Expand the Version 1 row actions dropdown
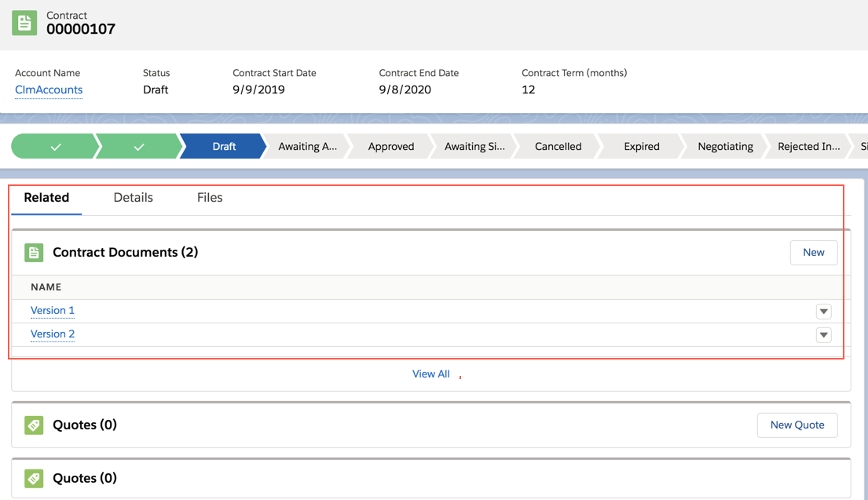The image size is (868, 500). [824, 312]
